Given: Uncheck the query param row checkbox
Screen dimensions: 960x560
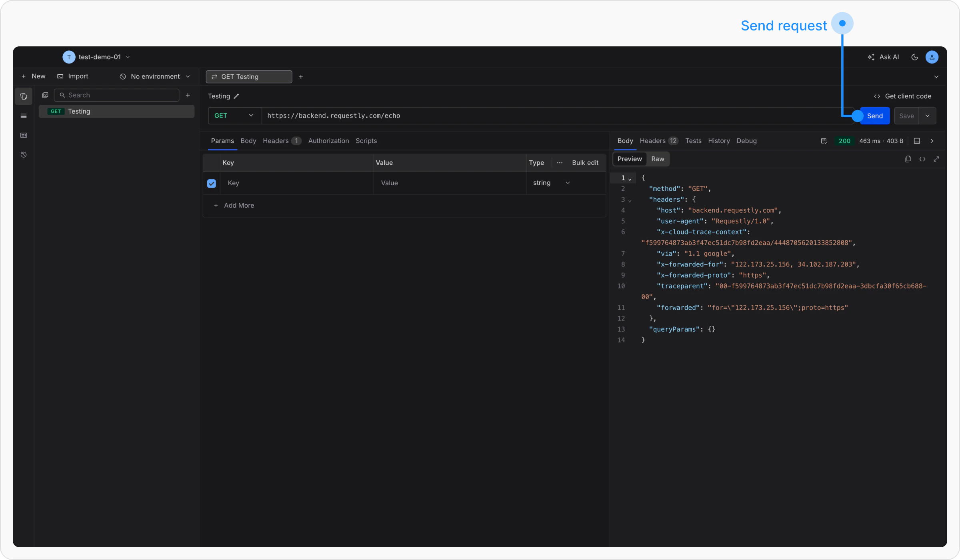Looking at the screenshot, I should click(212, 184).
